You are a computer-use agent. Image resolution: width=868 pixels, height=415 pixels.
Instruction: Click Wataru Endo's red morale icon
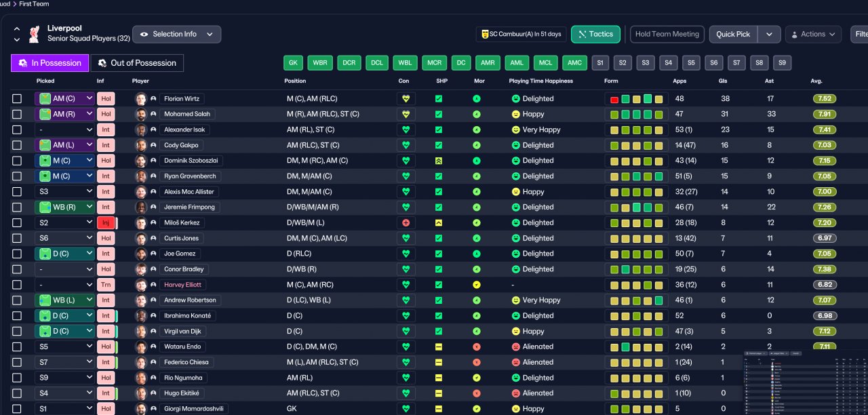[477, 347]
